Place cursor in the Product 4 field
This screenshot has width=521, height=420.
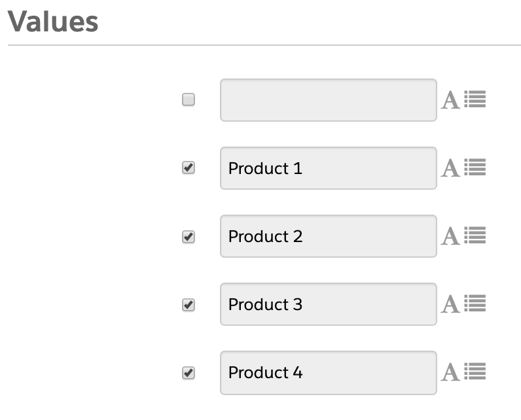coord(328,372)
